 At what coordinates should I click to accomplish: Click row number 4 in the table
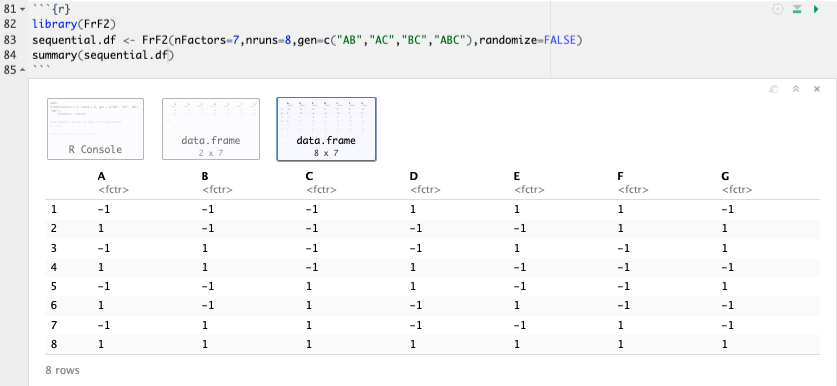coord(53,267)
